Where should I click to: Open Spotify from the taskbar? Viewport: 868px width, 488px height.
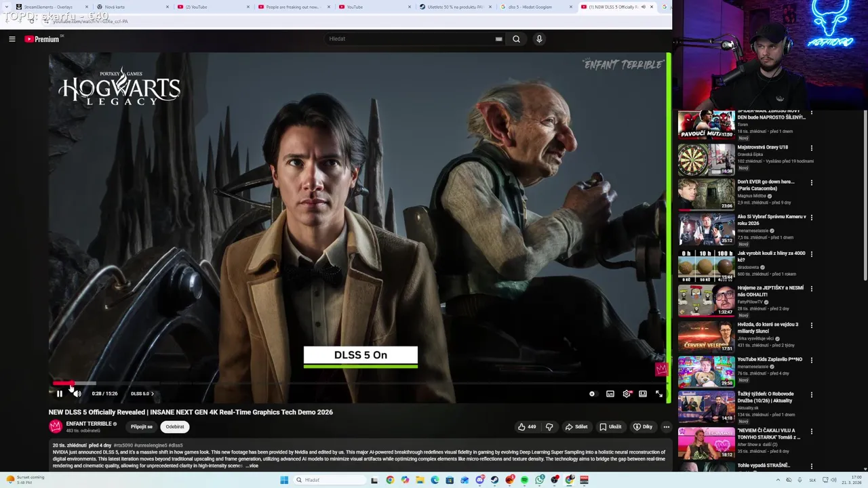coord(524,480)
